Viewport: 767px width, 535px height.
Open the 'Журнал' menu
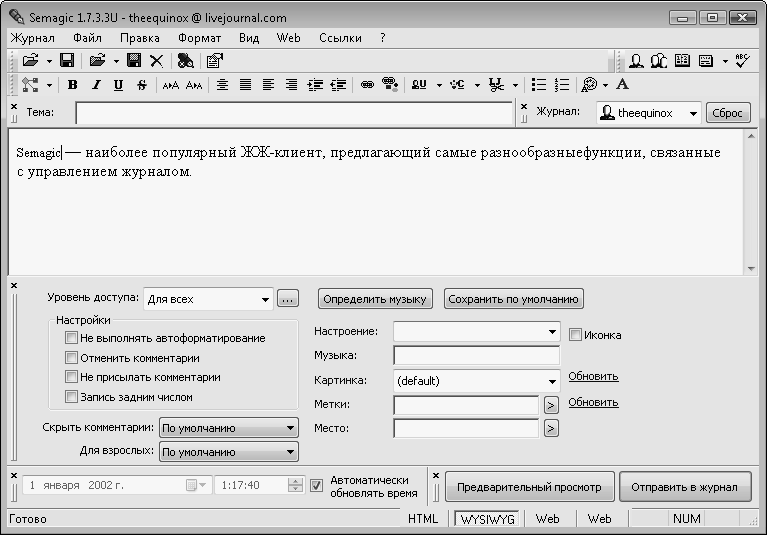(33, 38)
